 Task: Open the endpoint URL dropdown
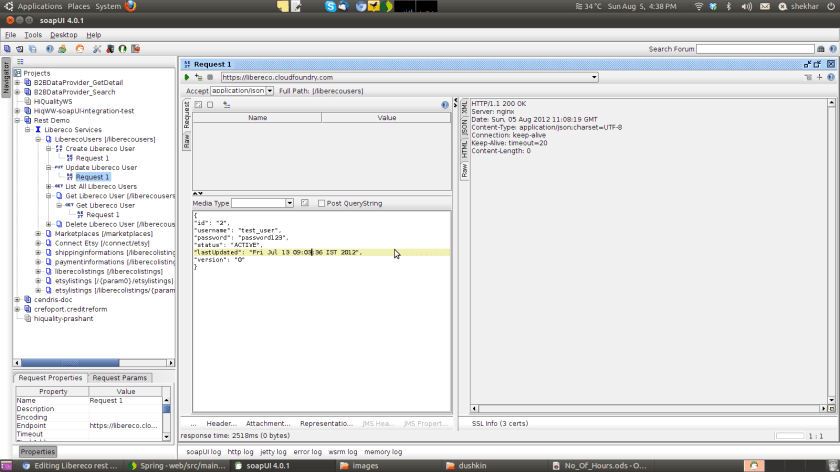[594, 77]
